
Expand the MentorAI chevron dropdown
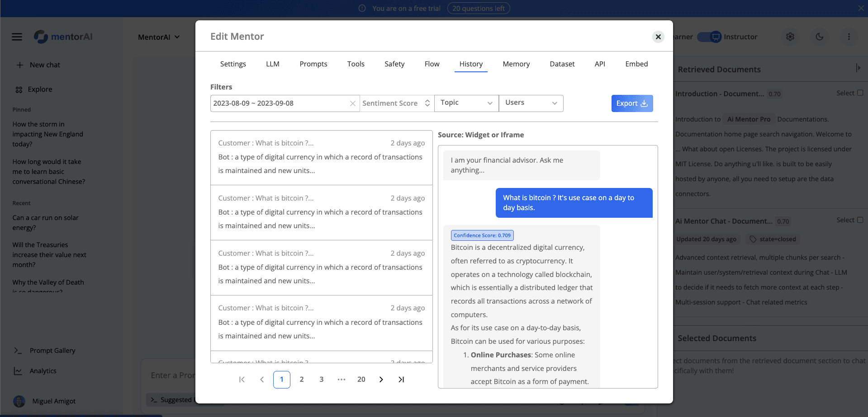tap(177, 37)
